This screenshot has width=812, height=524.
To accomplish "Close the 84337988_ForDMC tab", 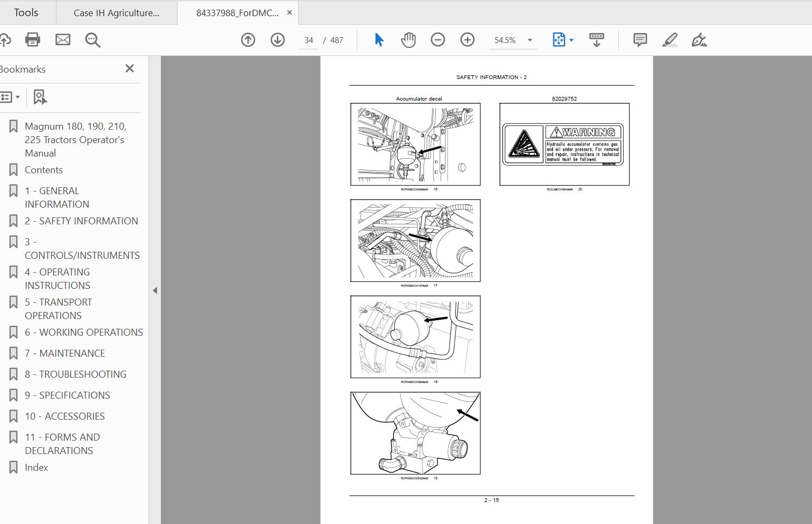I will point(289,12).
